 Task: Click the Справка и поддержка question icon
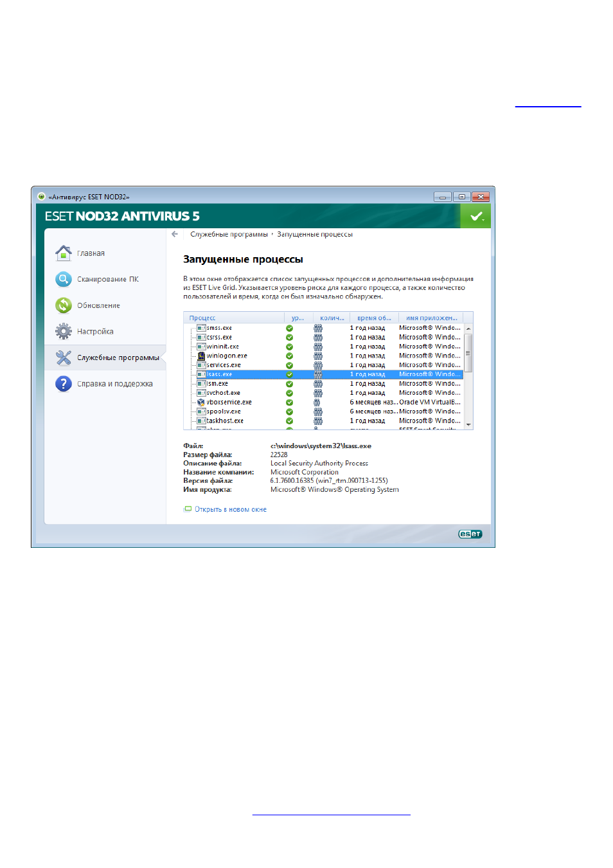(x=63, y=384)
